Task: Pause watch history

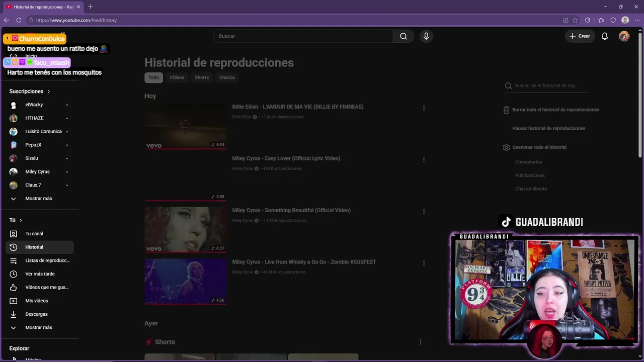Action: 548,128
